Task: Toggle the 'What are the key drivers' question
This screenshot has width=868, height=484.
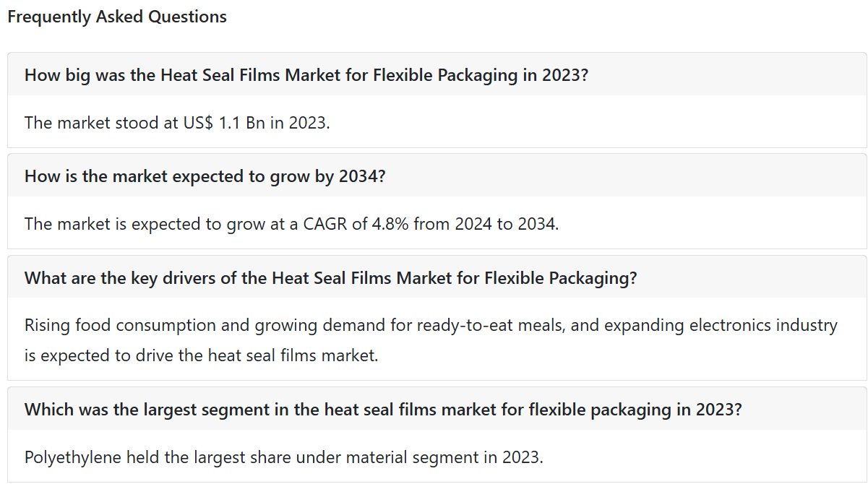Action: point(437,277)
